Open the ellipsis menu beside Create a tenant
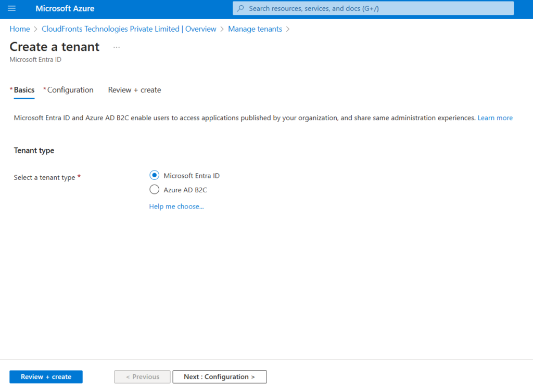The image size is (533, 392). (x=117, y=47)
